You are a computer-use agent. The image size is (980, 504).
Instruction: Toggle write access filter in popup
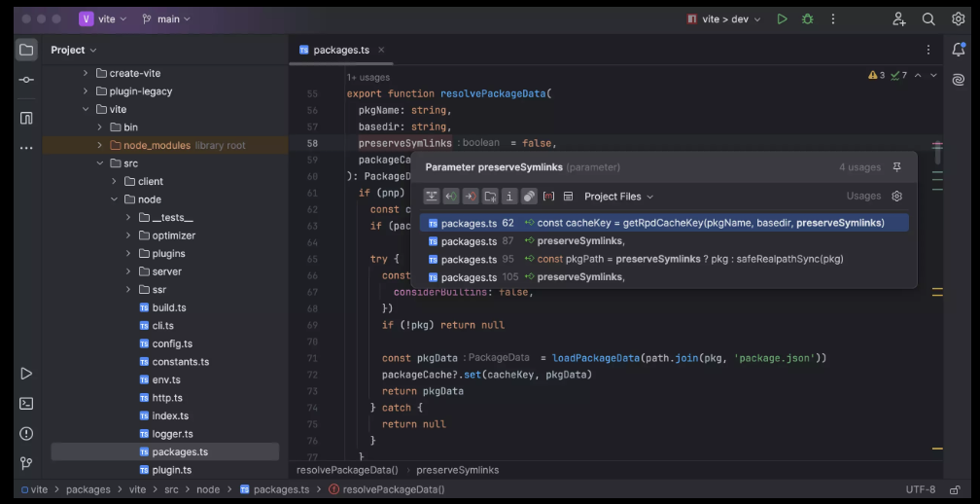tap(471, 197)
